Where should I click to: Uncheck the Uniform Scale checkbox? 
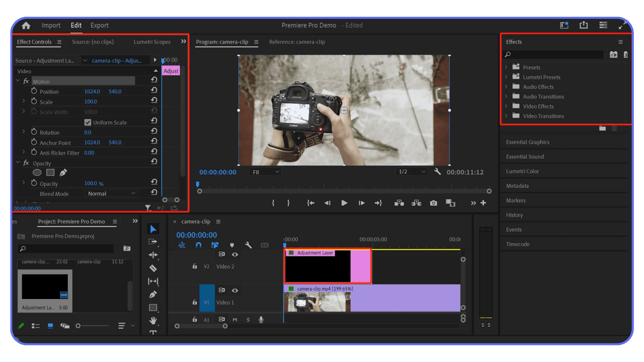coord(88,122)
